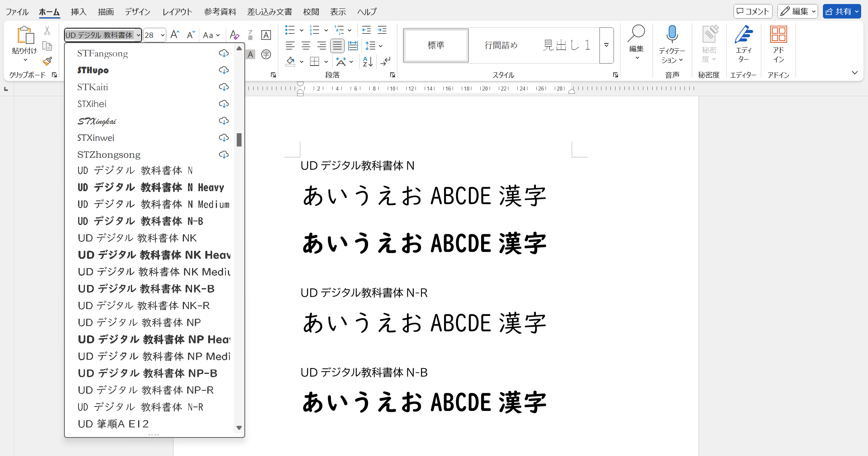Choose UD デジタル 教科書体 N-B font

pos(149,221)
